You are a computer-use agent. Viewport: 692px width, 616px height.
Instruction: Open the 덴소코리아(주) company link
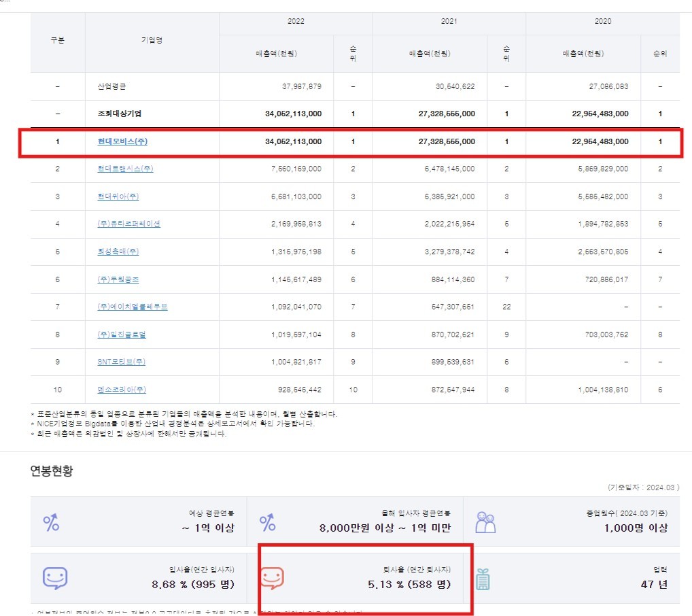tap(122, 390)
